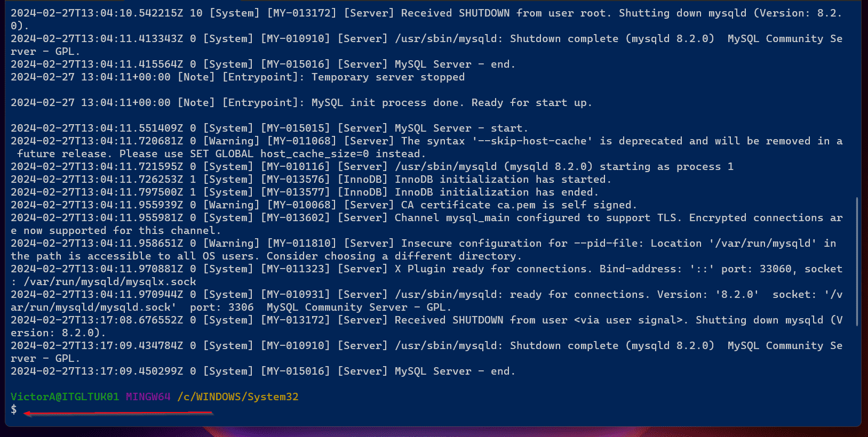Click the 'port: 3306' text
868x437 pixels.
pos(222,307)
